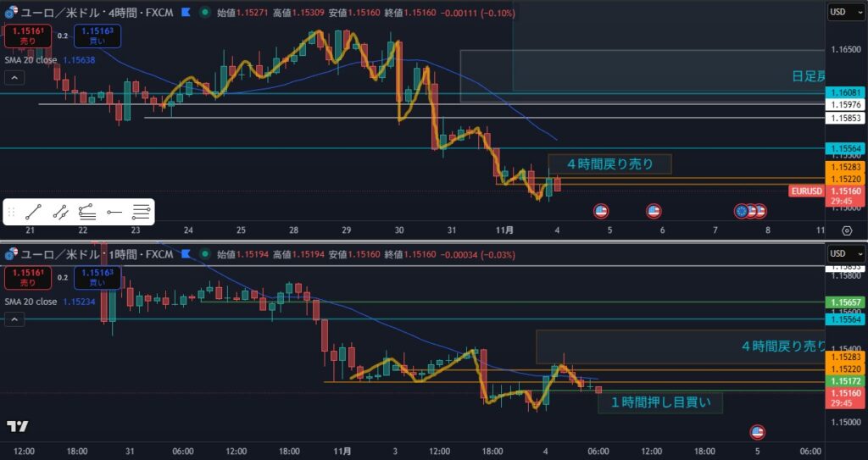Screen dimensions: 868x460
Task: Click the cyan 1.16081 price label
Action: point(846,92)
